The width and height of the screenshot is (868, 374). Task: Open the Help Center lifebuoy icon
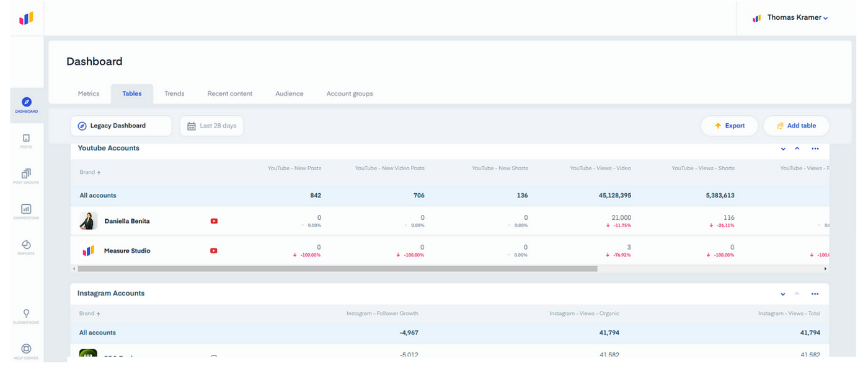click(27, 352)
